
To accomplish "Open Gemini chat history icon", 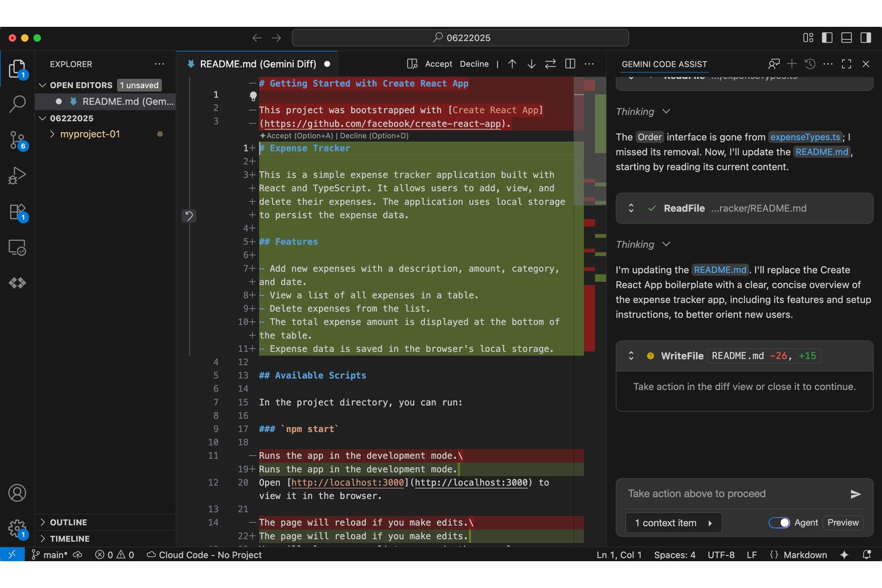I will (x=810, y=64).
